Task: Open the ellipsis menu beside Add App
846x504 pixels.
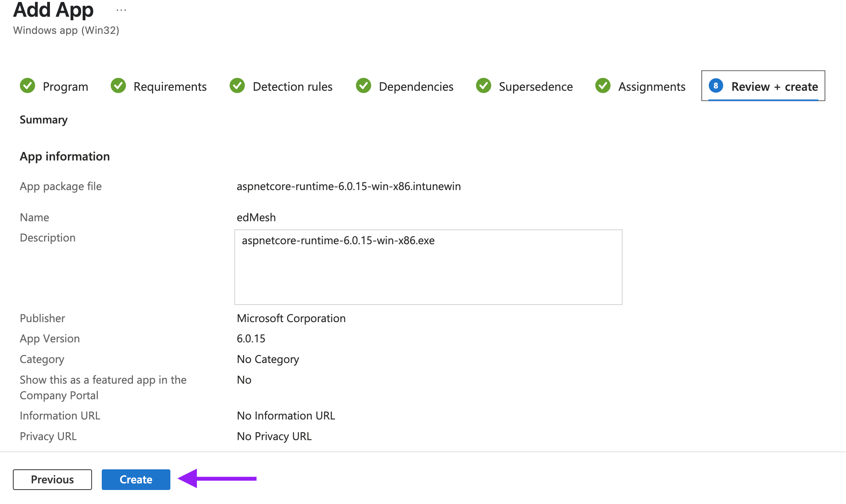Action: click(x=121, y=10)
